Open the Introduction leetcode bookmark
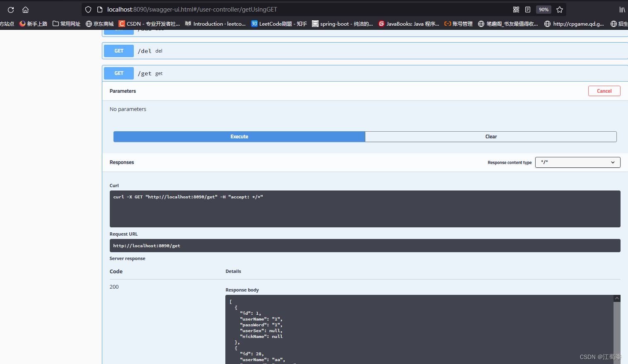Viewport: 628px width, 364px height. point(215,24)
